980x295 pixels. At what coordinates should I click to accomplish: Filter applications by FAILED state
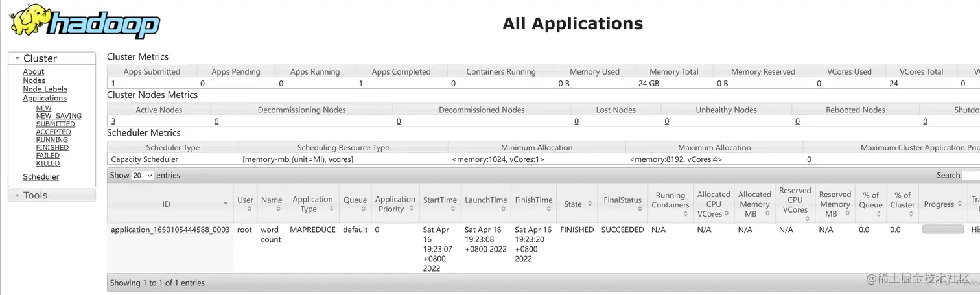(x=47, y=156)
